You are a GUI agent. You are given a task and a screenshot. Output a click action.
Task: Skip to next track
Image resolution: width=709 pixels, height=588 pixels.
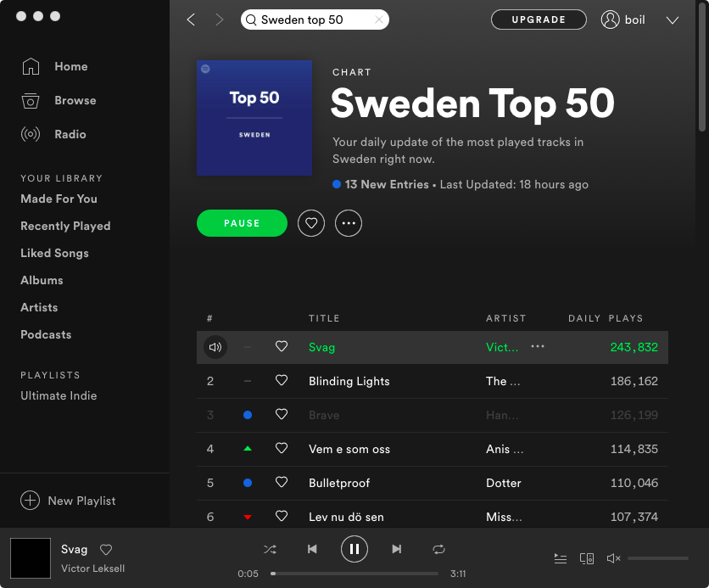coord(397,549)
